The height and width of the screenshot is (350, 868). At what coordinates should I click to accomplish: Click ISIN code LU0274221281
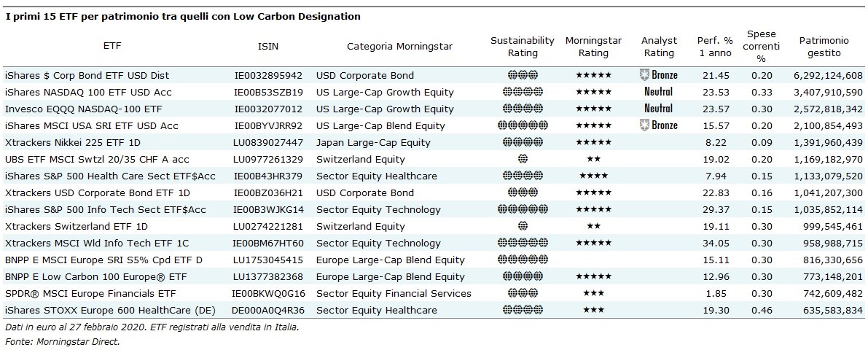268,226
